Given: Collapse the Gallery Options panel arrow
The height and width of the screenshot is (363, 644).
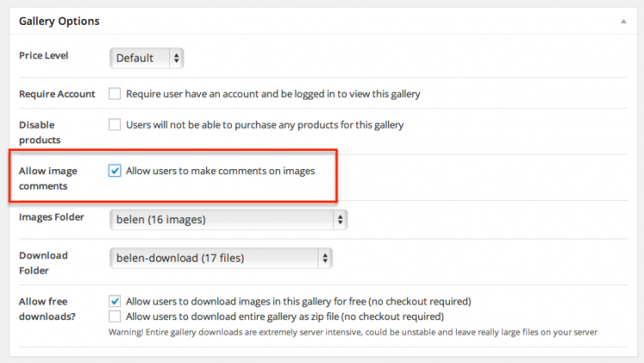Looking at the screenshot, I should tap(623, 21).
